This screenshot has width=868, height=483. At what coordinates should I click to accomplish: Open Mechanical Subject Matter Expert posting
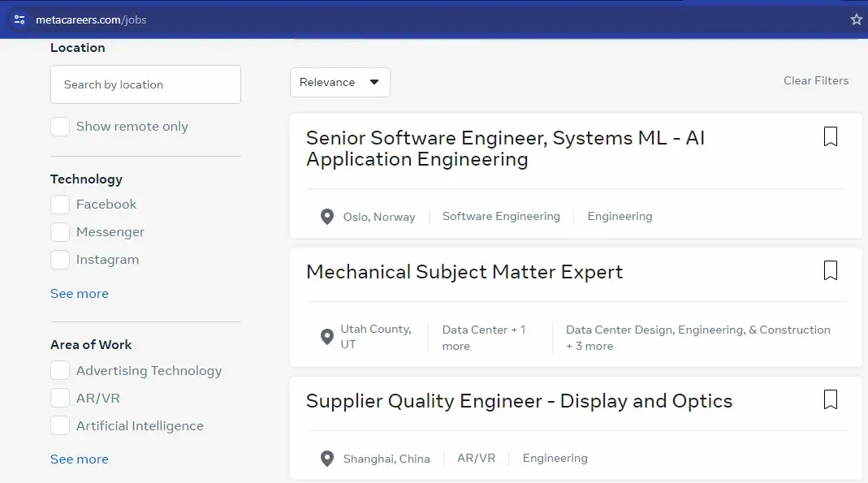(464, 272)
